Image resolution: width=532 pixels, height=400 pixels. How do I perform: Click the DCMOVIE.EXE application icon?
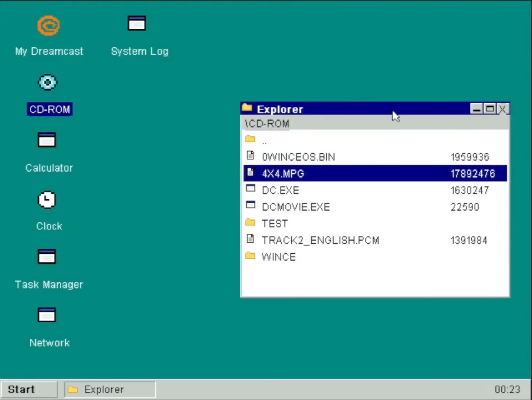coord(250,205)
